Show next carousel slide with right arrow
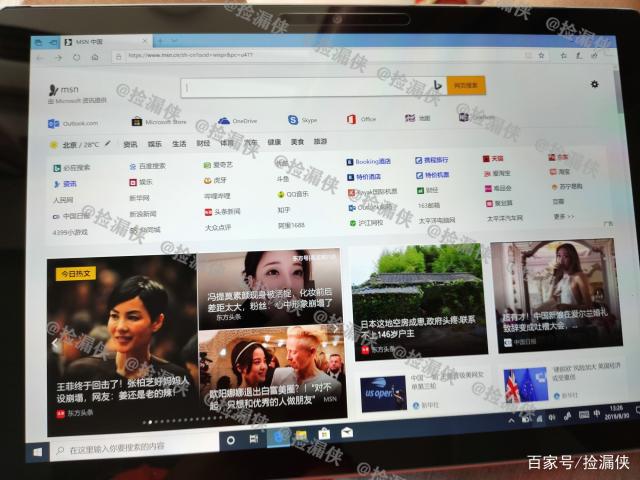Viewport: 640px width, 480px height. [336, 328]
